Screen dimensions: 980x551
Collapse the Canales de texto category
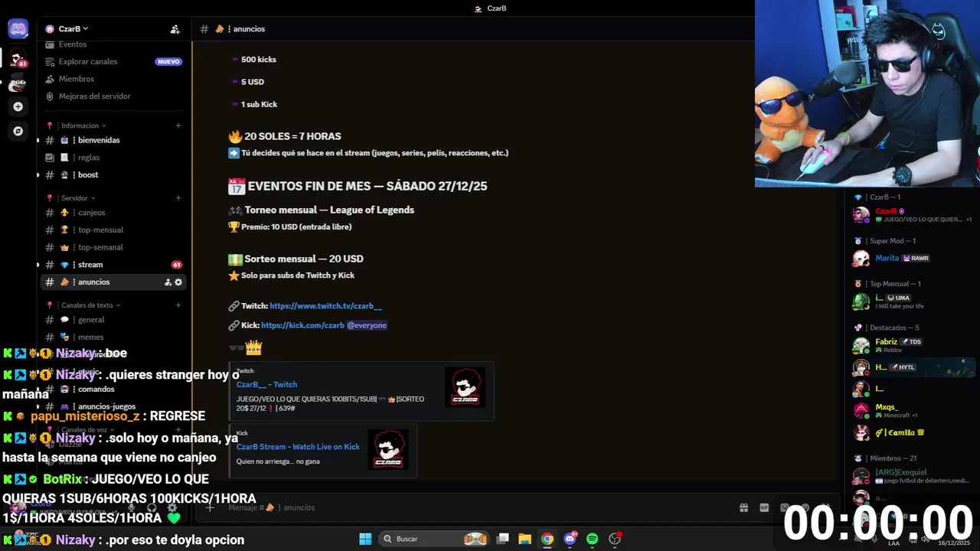[x=90, y=305]
